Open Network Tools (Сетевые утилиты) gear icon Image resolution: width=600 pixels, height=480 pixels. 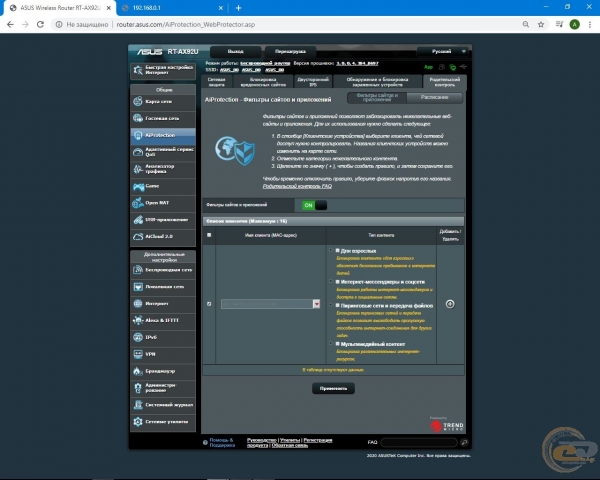click(x=138, y=422)
